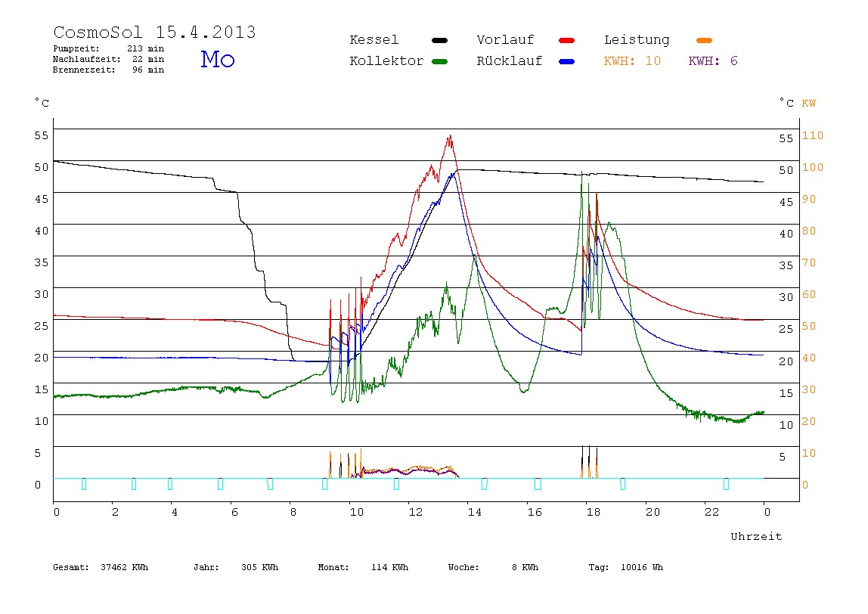The width and height of the screenshot is (868, 614).
Task: Click the orange '100' KW axis tick
Action: pyautogui.click(x=813, y=167)
